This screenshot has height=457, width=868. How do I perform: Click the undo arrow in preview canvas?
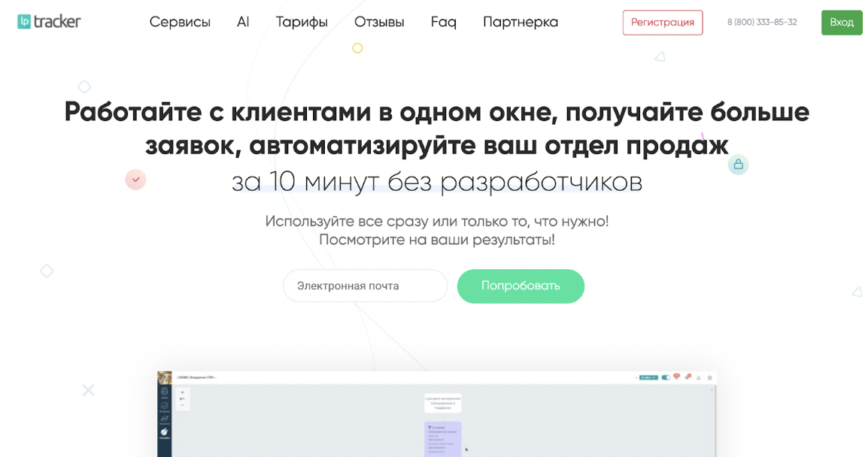pyautogui.click(x=182, y=399)
